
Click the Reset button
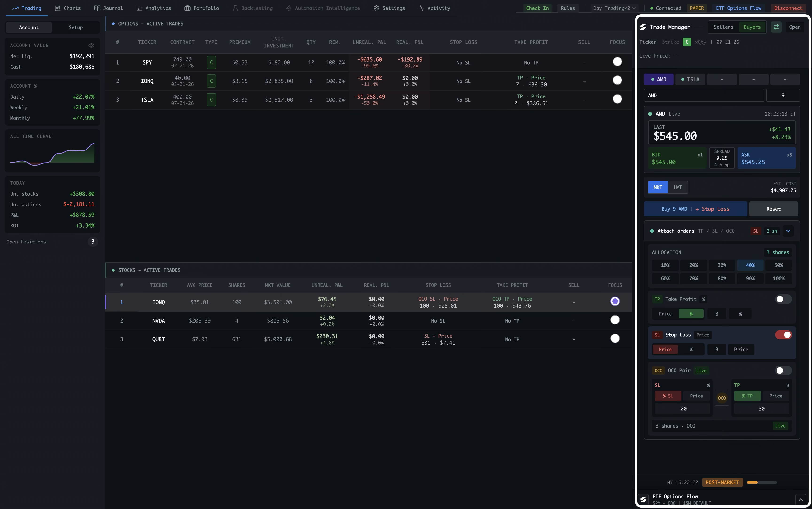(773, 209)
